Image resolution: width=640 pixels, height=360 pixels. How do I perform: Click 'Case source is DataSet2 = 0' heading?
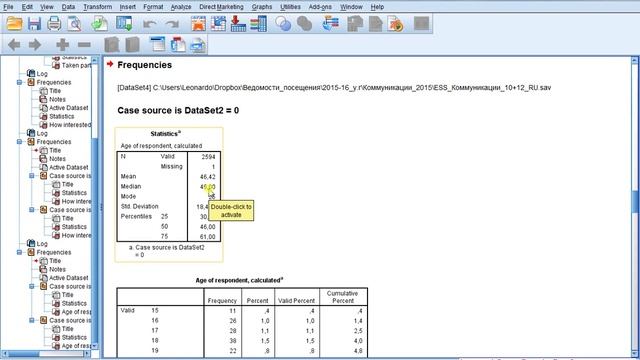point(178,110)
